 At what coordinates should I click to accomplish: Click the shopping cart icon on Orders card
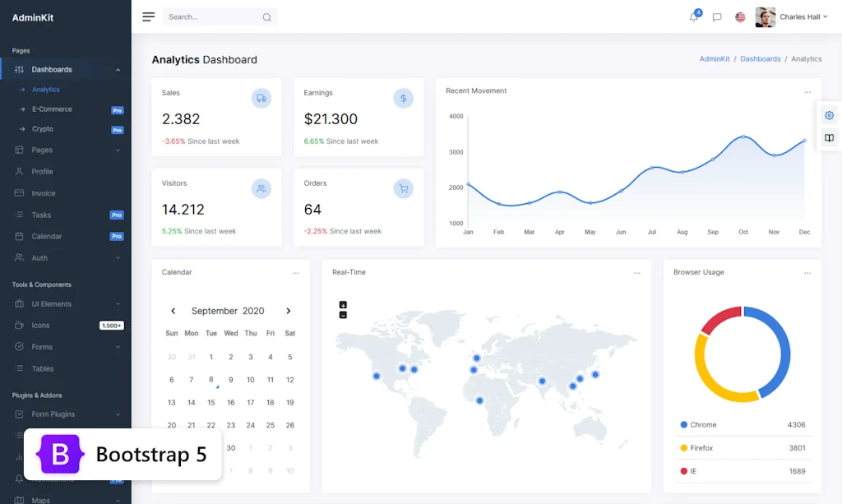click(x=403, y=188)
